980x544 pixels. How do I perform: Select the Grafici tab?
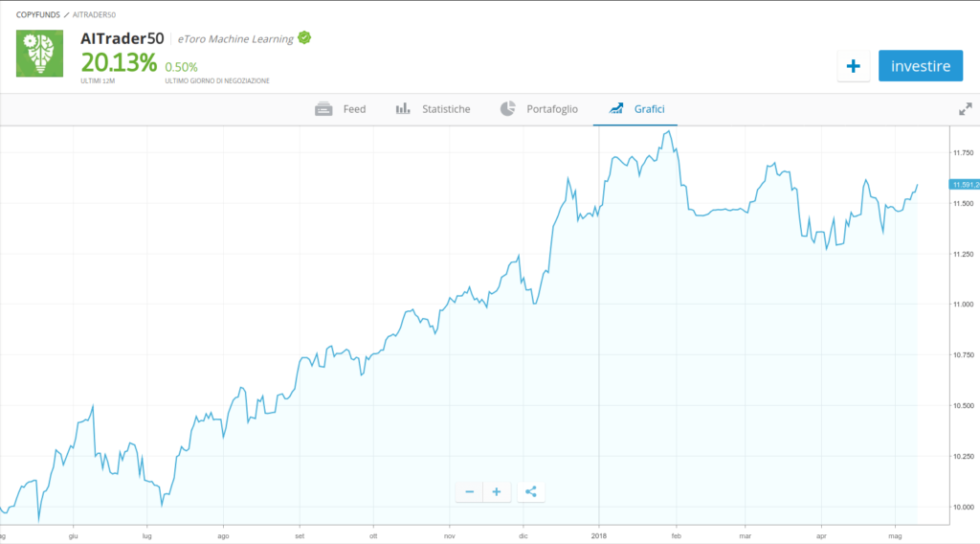click(x=635, y=109)
